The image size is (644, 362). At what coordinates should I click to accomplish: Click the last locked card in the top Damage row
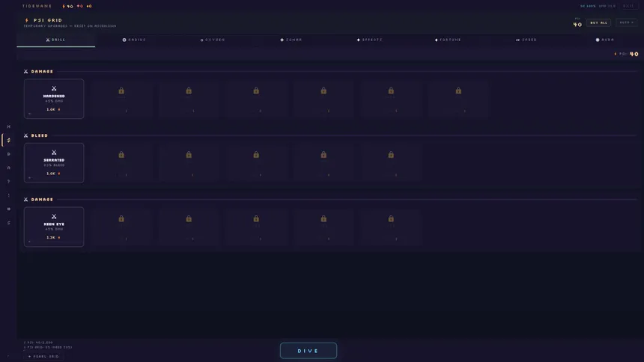458,99
